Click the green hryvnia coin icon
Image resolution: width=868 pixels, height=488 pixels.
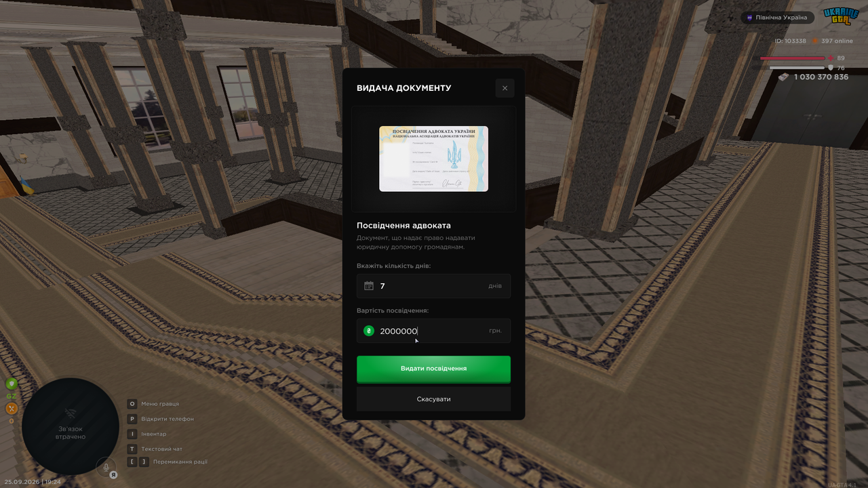coord(369,331)
